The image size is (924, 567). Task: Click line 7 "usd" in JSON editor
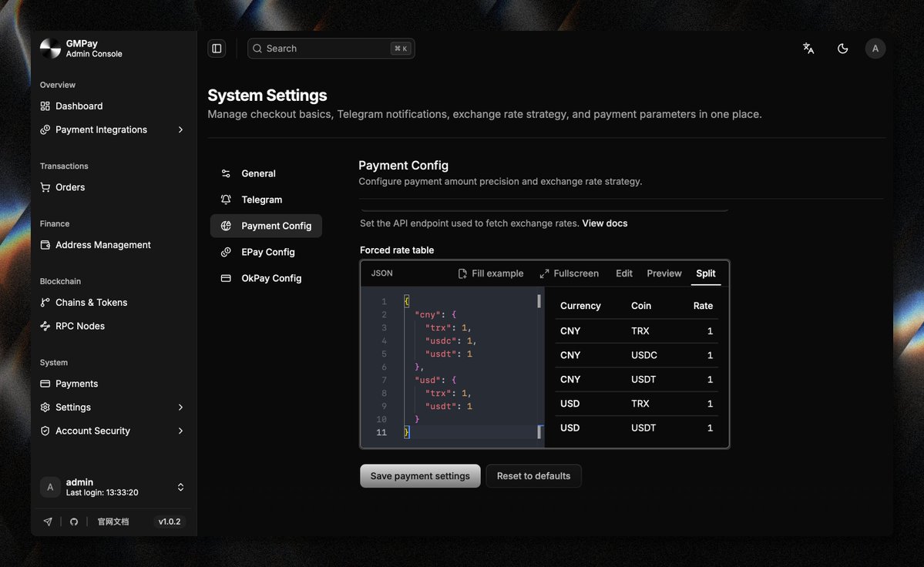click(x=428, y=381)
